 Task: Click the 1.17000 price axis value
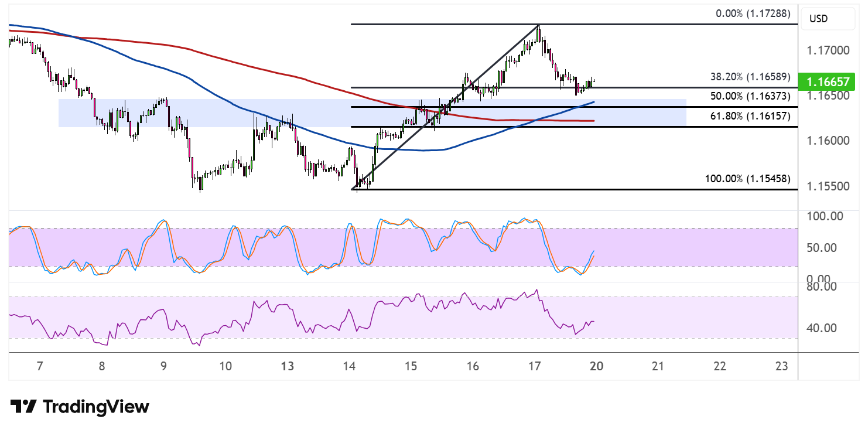tap(828, 51)
